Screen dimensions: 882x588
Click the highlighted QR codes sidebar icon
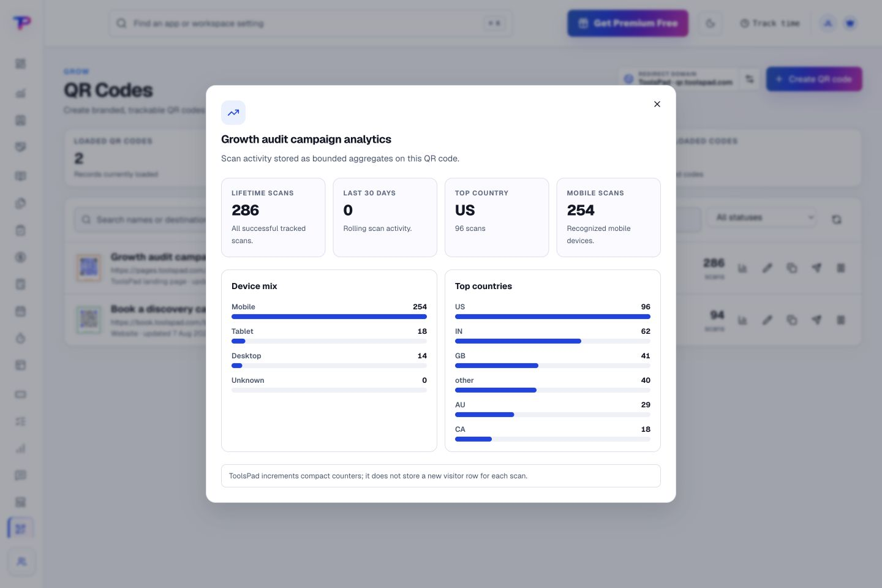coord(21,529)
